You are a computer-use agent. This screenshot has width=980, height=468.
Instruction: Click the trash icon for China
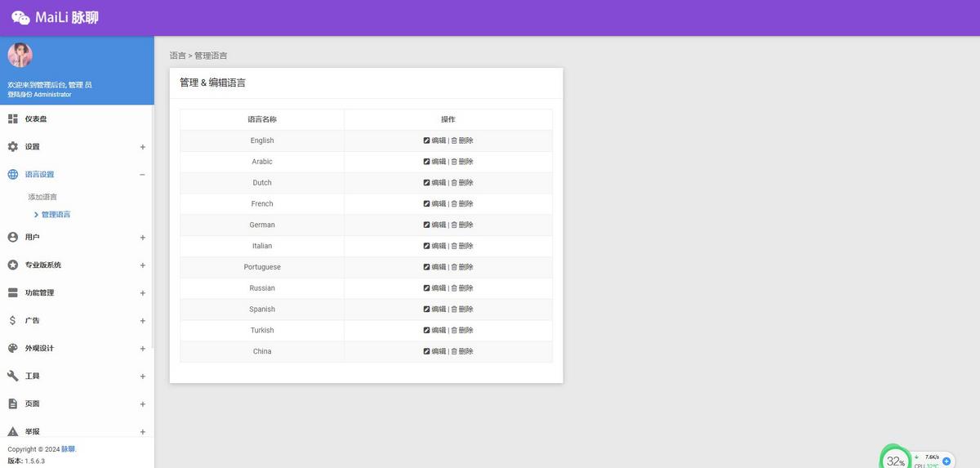pyautogui.click(x=454, y=351)
